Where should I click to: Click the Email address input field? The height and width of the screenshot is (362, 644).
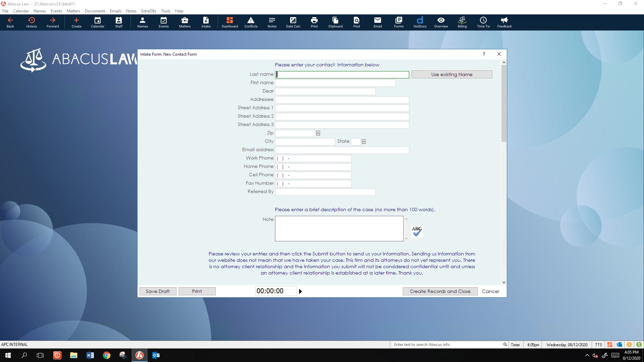(342, 150)
